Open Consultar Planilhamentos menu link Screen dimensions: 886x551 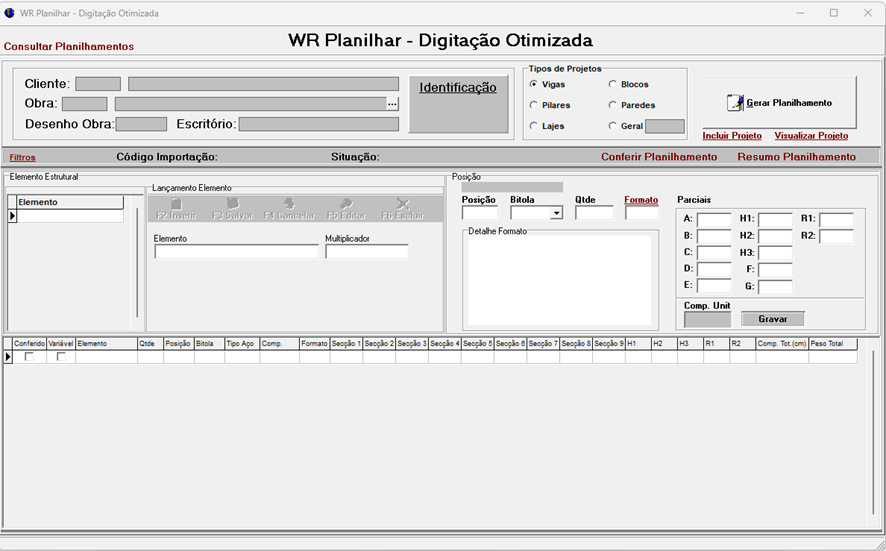[69, 46]
